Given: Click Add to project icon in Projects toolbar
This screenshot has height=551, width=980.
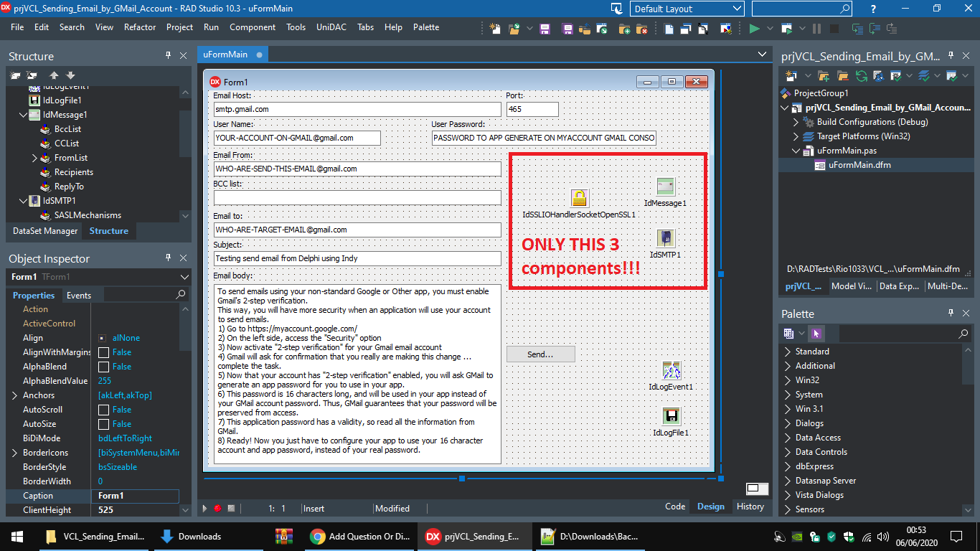Looking at the screenshot, I should click(x=824, y=75).
